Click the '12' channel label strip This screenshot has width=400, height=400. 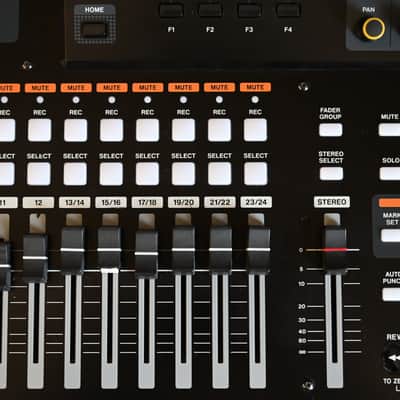[x=38, y=203]
